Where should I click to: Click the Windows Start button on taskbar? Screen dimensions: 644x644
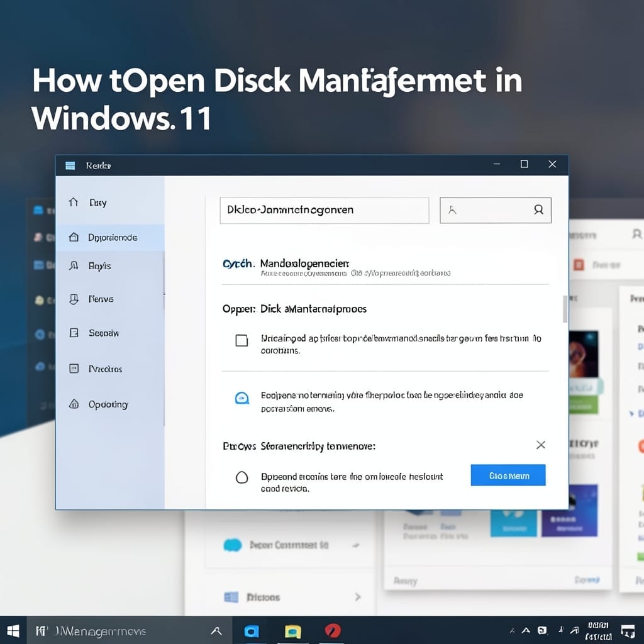click(13, 631)
